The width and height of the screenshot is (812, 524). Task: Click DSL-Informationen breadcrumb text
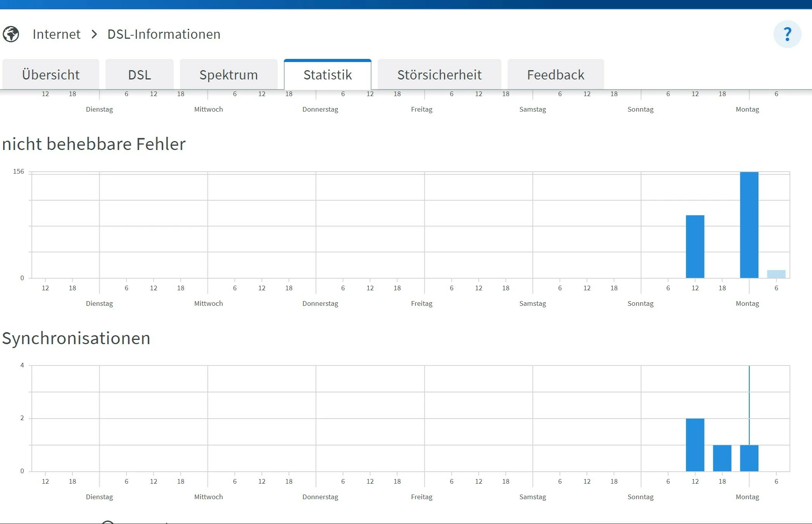164,34
